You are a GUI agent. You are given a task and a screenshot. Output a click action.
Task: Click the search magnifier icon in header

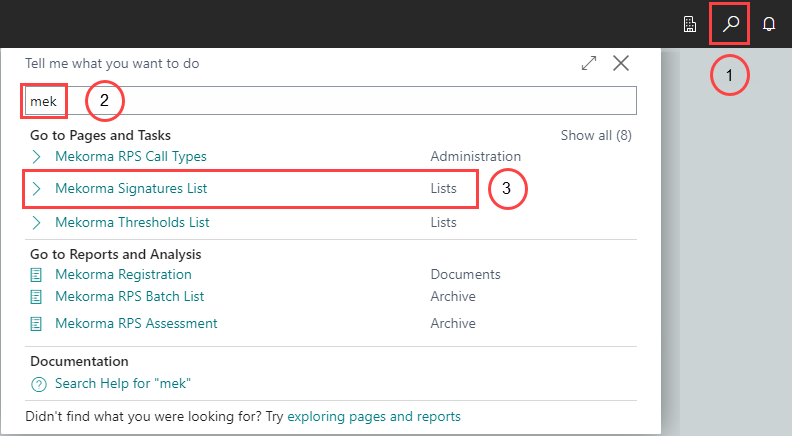pos(730,24)
